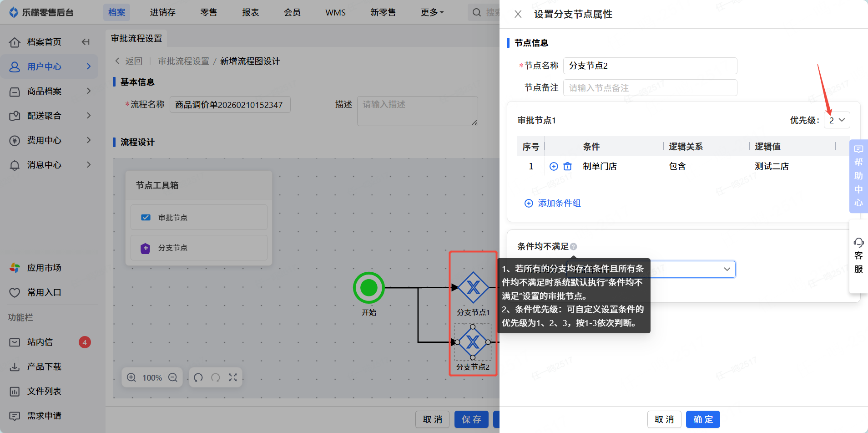Add condition row via plus icon in row 1
Viewport: 868px width, 433px height.
pos(554,166)
